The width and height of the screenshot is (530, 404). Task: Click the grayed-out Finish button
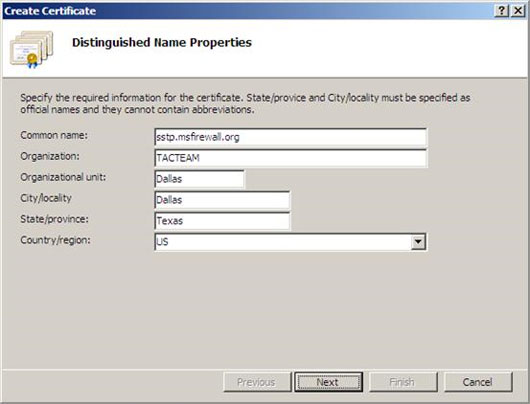(x=403, y=382)
